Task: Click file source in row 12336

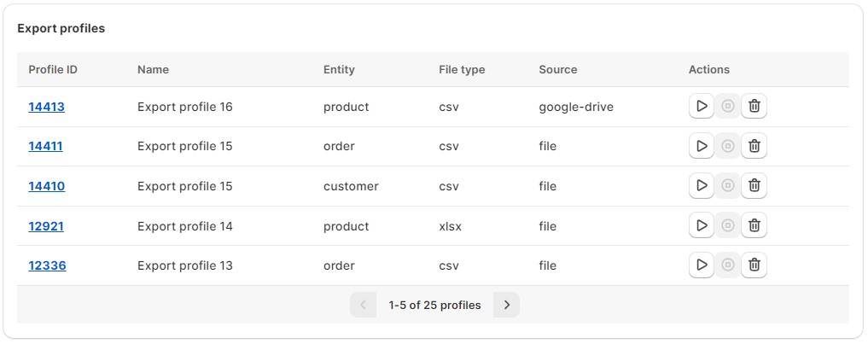Action: click(547, 265)
